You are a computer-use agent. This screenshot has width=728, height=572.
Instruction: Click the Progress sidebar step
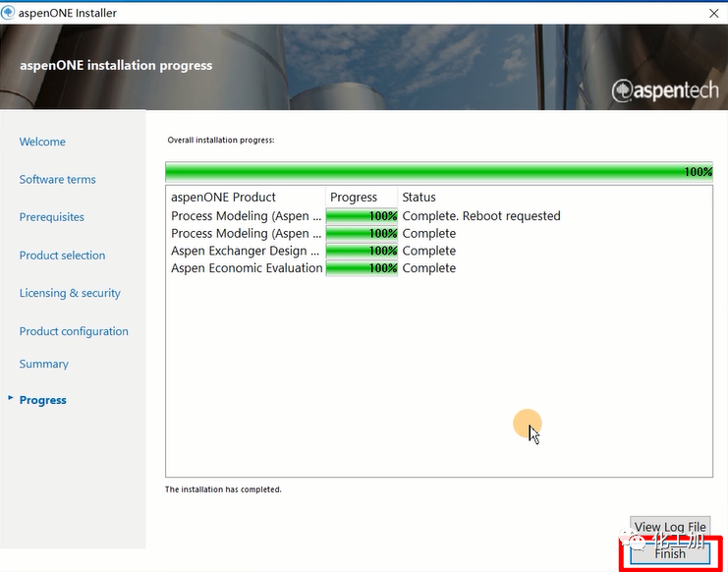tap(43, 400)
